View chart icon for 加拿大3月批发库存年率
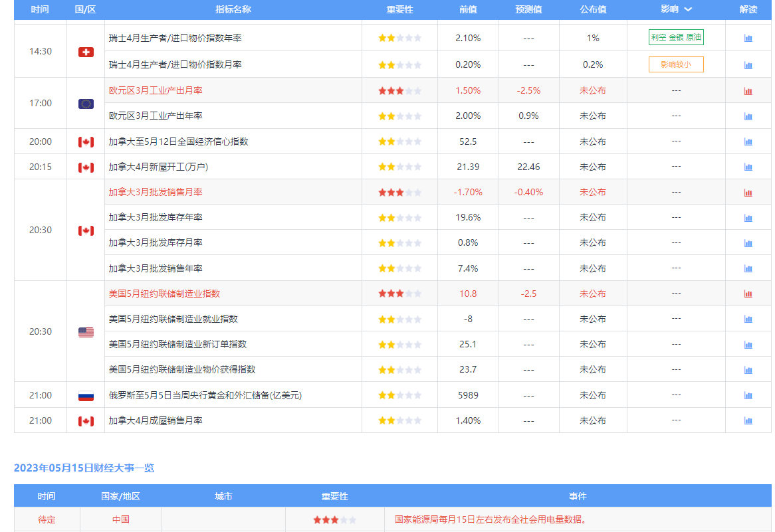Screen dimensions: 775x532 pos(748,218)
